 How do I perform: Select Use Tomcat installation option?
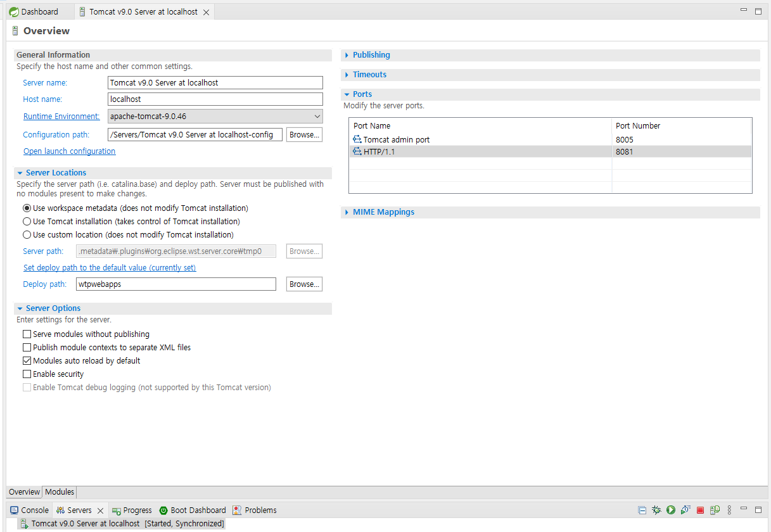[27, 221]
